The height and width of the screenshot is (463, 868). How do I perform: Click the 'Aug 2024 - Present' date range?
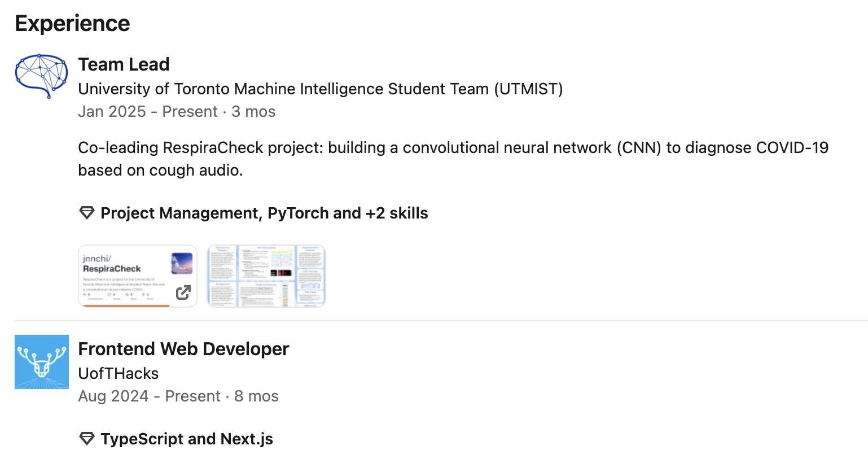(x=149, y=396)
